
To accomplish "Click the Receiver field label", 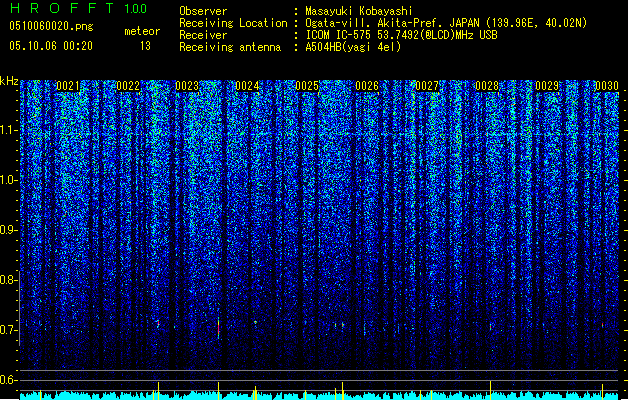I will [203, 35].
